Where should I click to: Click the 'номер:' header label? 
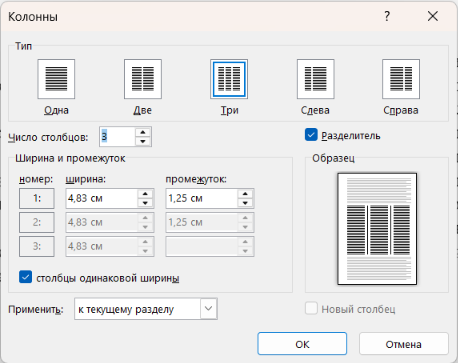point(36,179)
